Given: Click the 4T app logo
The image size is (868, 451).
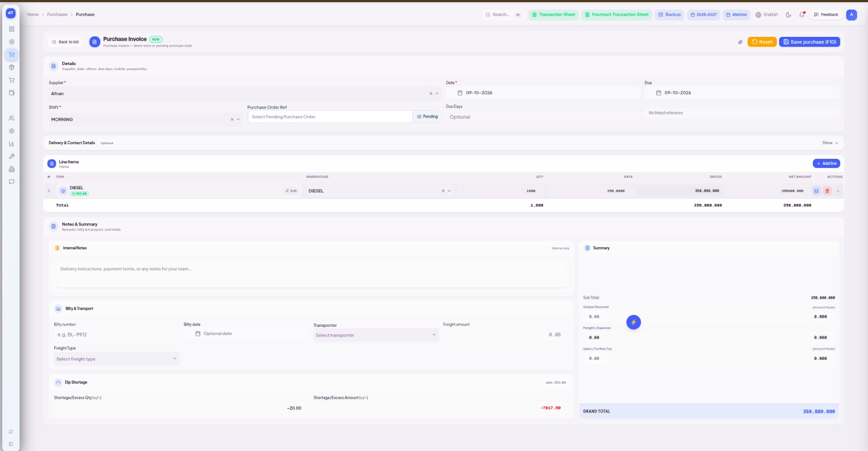Looking at the screenshot, I should pos(11,13).
